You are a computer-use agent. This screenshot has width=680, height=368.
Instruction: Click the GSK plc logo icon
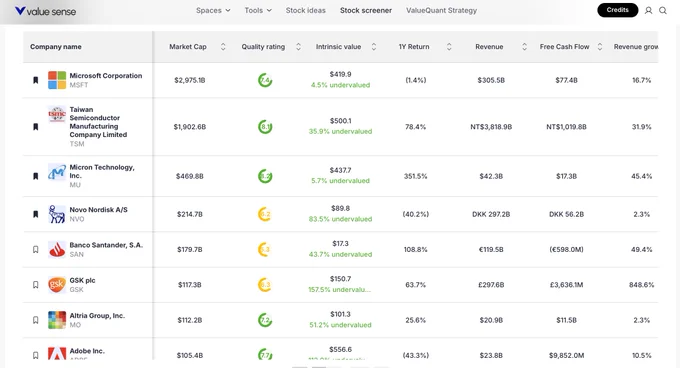point(57,285)
